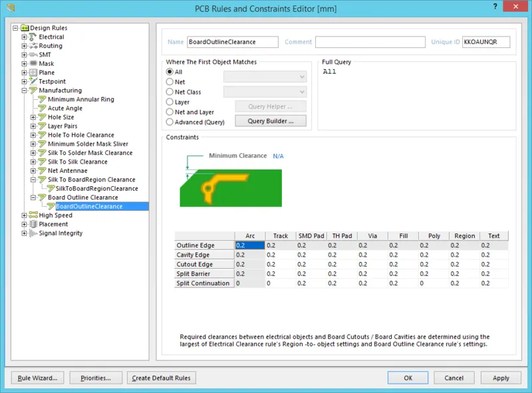The height and width of the screenshot is (393, 532).
Task: Click the Silk To Silk Clearance icon
Action: pos(42,162)
